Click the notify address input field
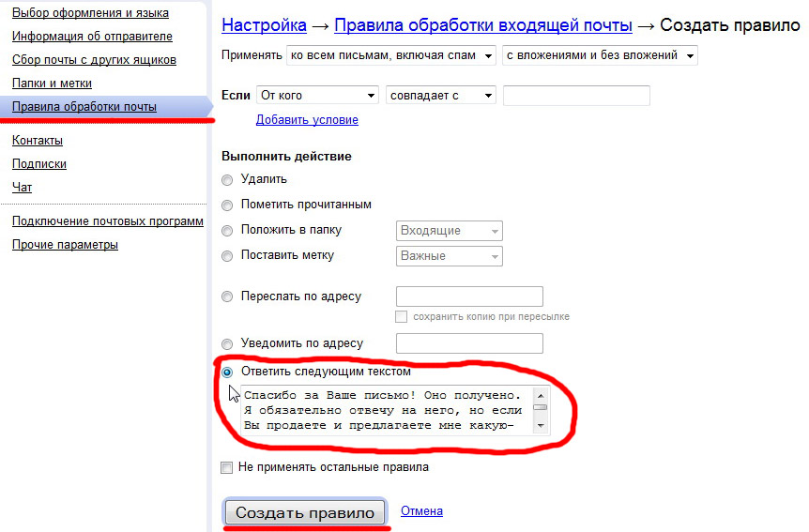The image size is (809, 532). tap(469, 343)
